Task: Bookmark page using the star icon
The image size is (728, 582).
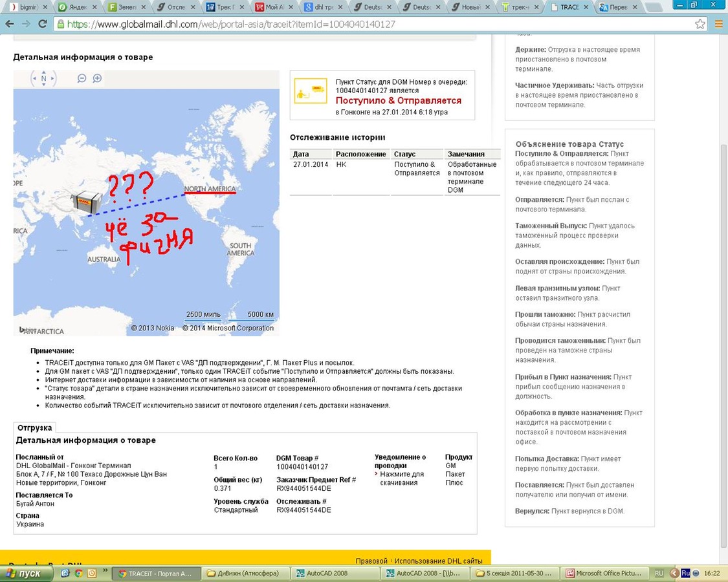Action: 700,24
